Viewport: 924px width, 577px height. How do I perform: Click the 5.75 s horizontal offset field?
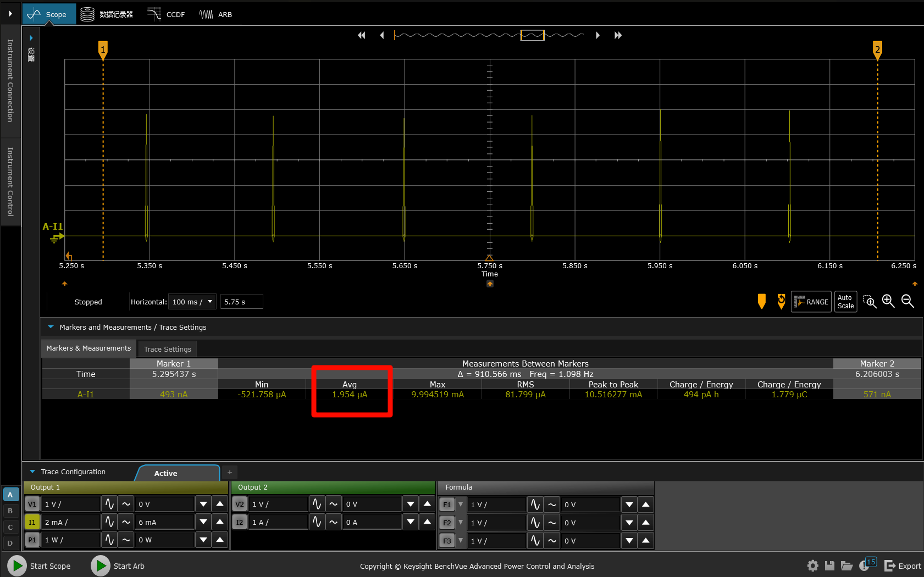coord(241,302)
